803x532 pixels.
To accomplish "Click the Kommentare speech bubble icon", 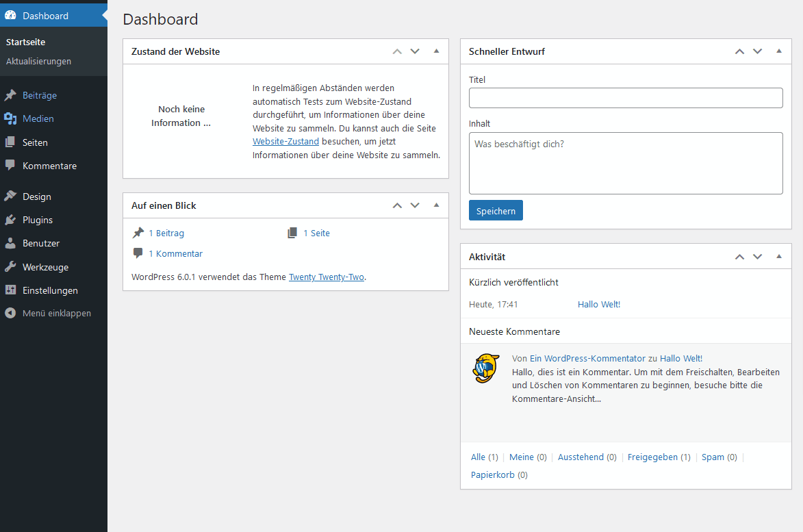I will click(10, 166).
